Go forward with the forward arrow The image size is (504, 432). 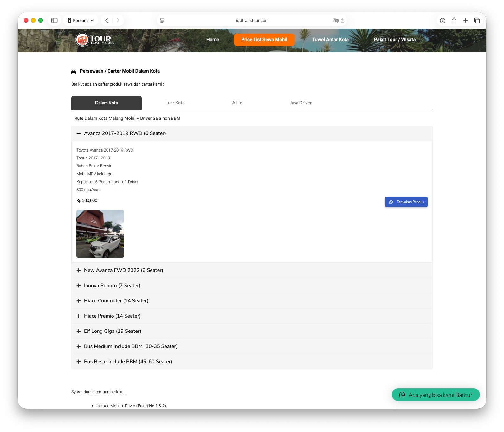(x=118, y=20)
